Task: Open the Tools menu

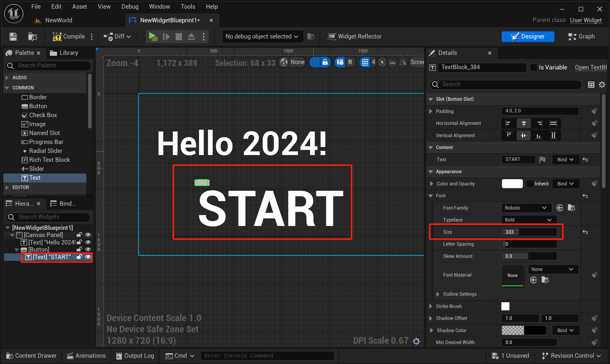Action: tap(188, 7)
